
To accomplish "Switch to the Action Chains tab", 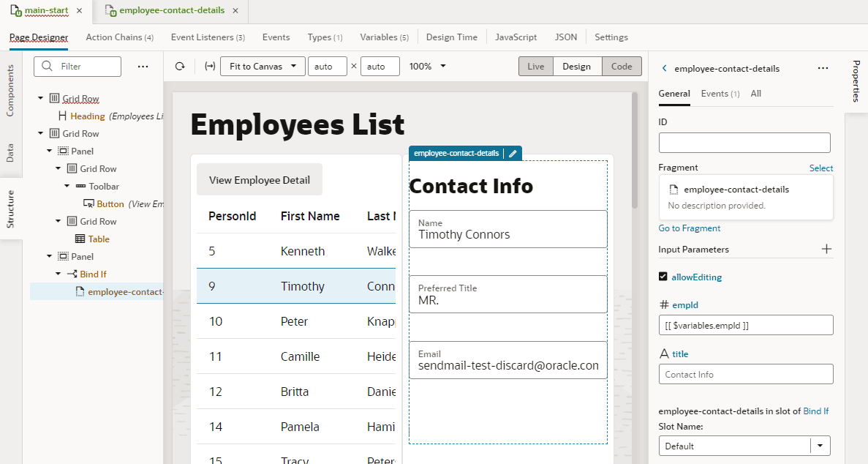I will point(120,37).
